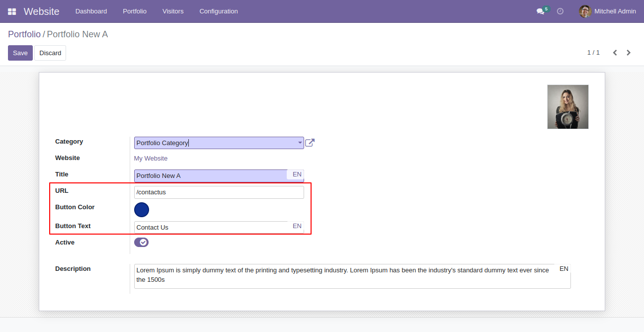Click EN translate button for Title

[297, 174]
